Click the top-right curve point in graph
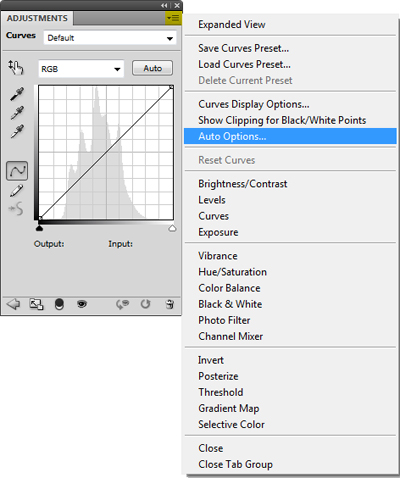This screenshot has height=478, width=400. [171, 87]
